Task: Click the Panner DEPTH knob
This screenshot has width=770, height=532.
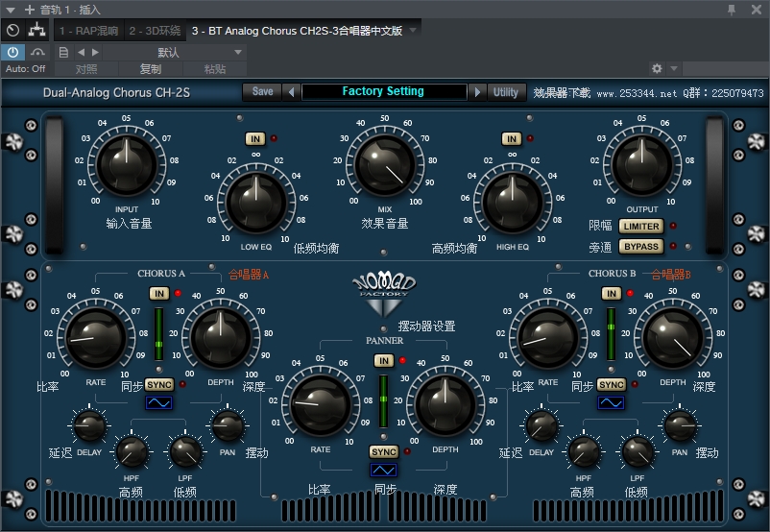Action: 445,405
